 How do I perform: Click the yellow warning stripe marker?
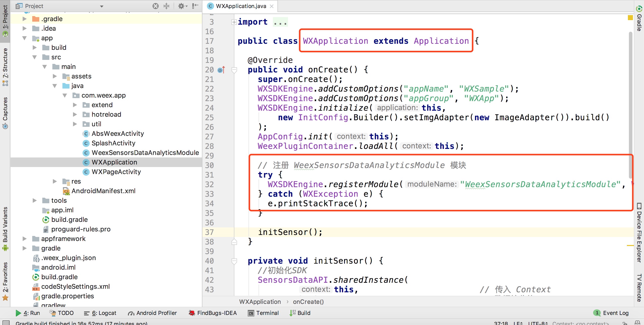point(630,245)
